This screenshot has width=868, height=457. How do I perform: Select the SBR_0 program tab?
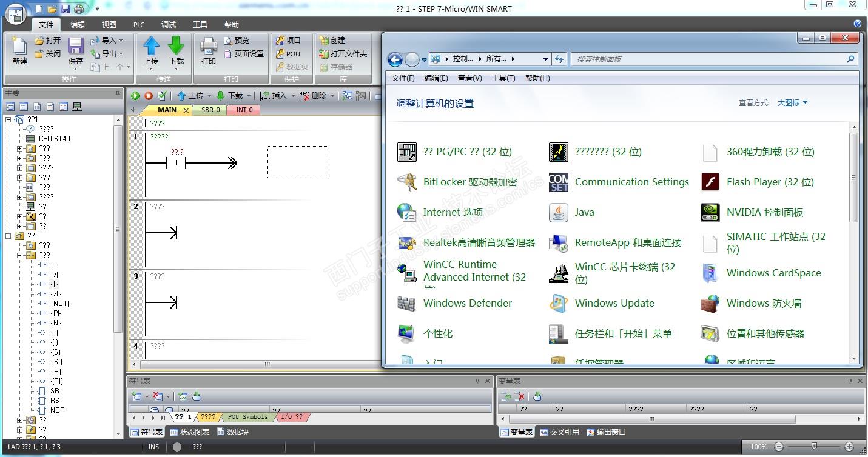pos(210,110)
